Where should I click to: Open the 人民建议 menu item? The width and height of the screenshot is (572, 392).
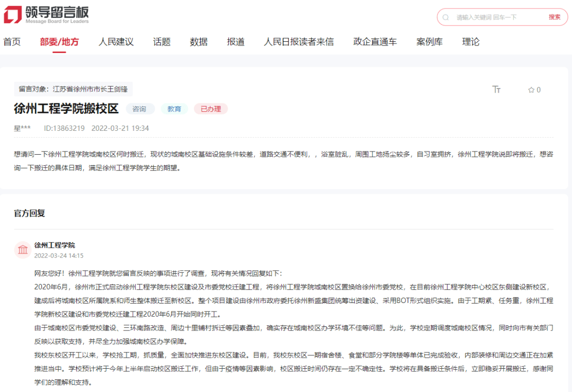pos(116,42)
